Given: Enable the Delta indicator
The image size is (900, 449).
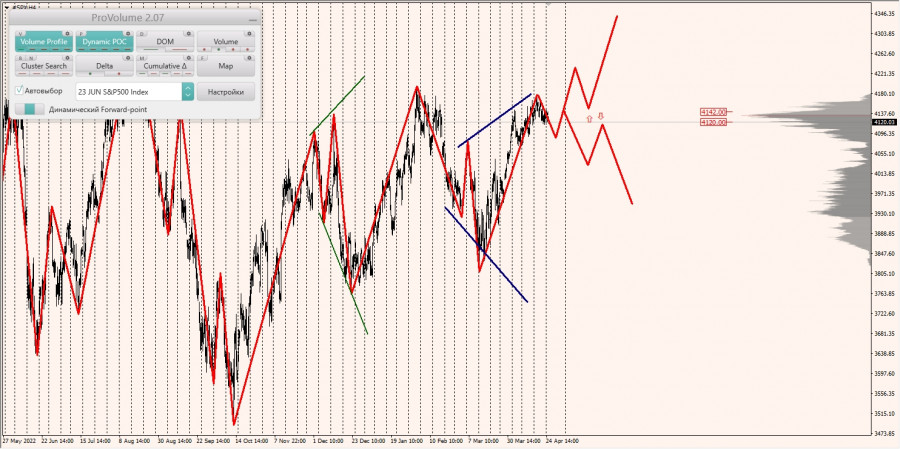Looking at the screenshot, I should [x=104, y=66].
